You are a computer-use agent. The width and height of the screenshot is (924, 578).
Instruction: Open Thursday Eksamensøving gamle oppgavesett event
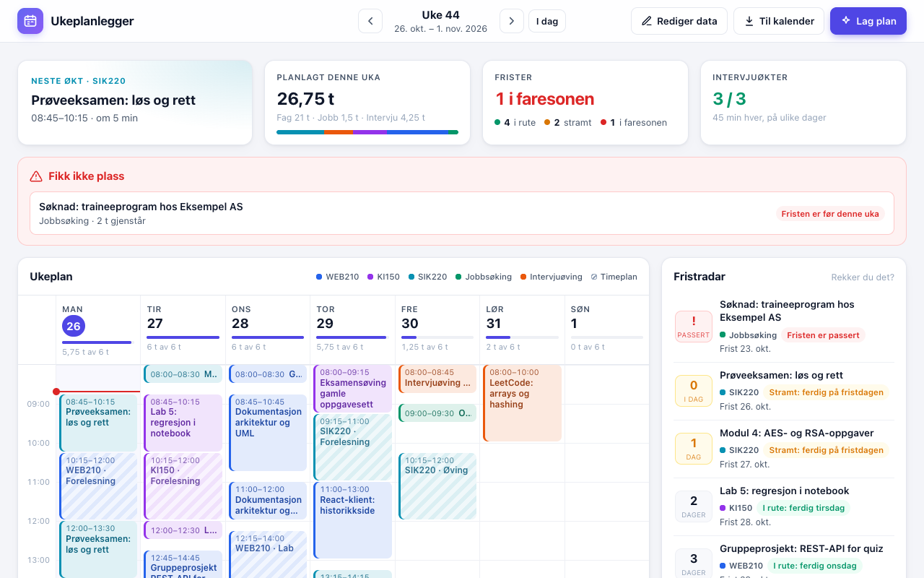click(x=352, y=389)
